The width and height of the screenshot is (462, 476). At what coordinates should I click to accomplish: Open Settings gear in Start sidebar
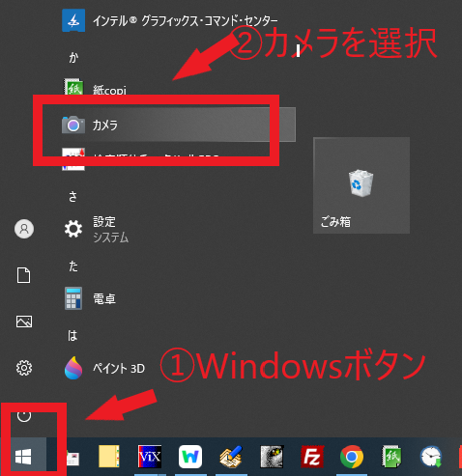(x=24, y=368)
